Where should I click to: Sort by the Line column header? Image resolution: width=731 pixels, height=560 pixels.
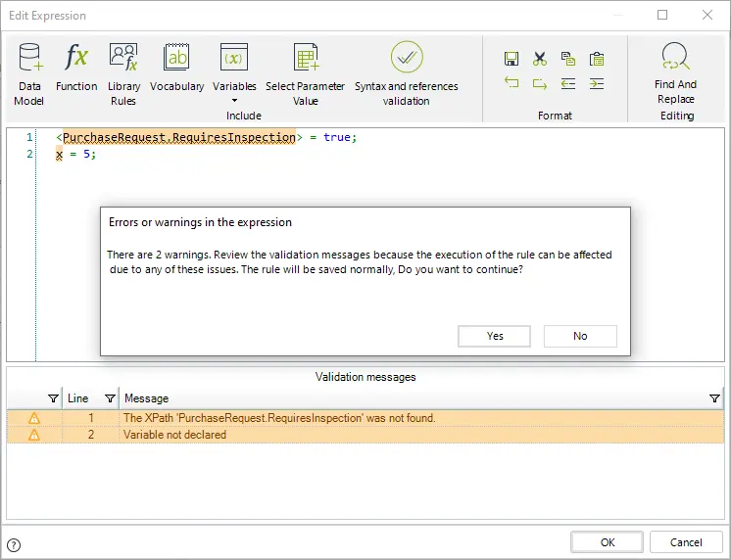click(x=77, y=398)
